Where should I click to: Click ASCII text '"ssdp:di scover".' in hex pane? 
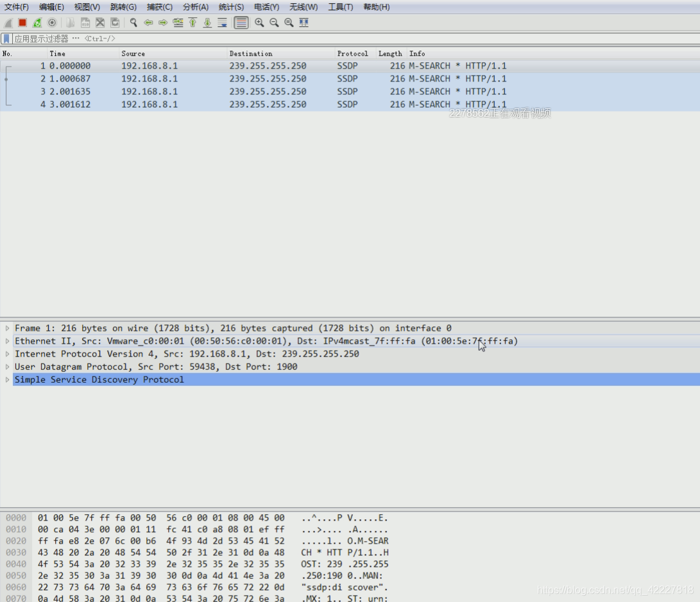pos(345,588)
